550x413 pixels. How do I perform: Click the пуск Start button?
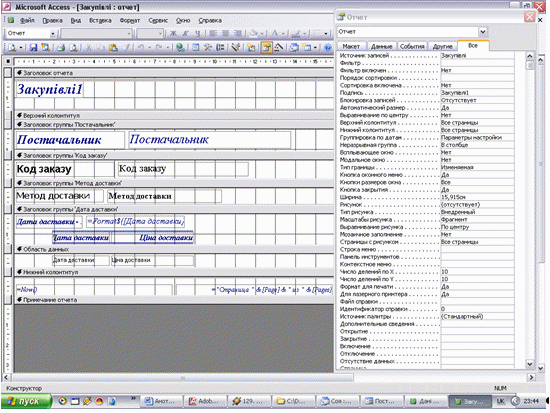[x=26, y=401]
